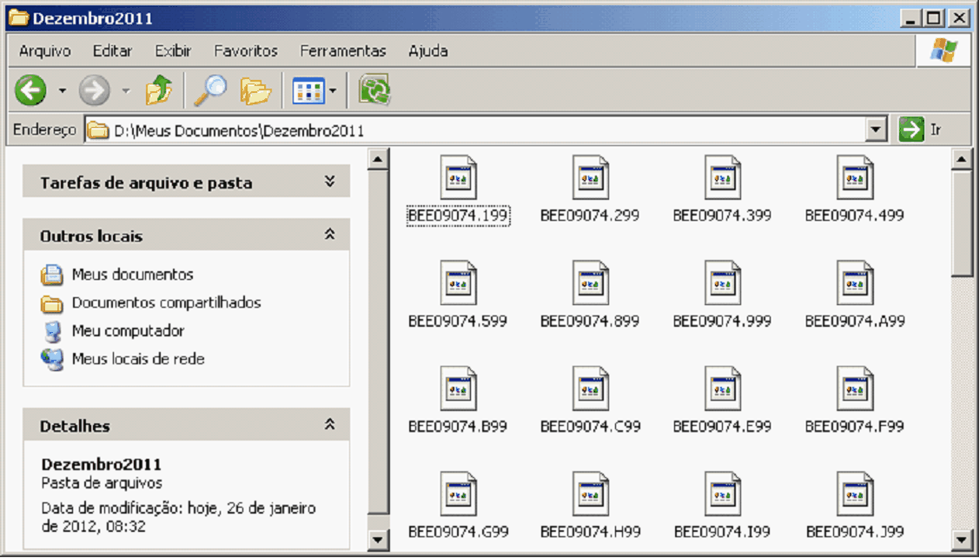Viewport: 980px width, 558px height.
Task: Open Back button history dropdown arrow
Action: [x=62, y=90]
